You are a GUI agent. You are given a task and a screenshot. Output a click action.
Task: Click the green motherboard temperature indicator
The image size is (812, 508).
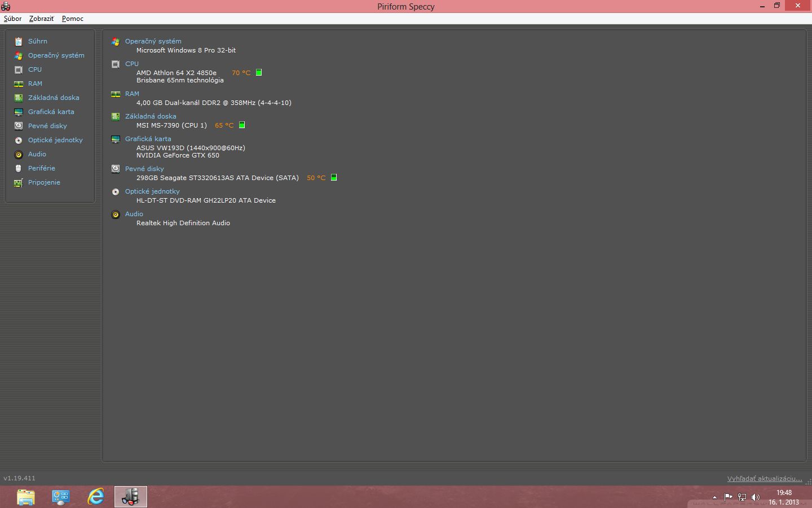[242, 125]
